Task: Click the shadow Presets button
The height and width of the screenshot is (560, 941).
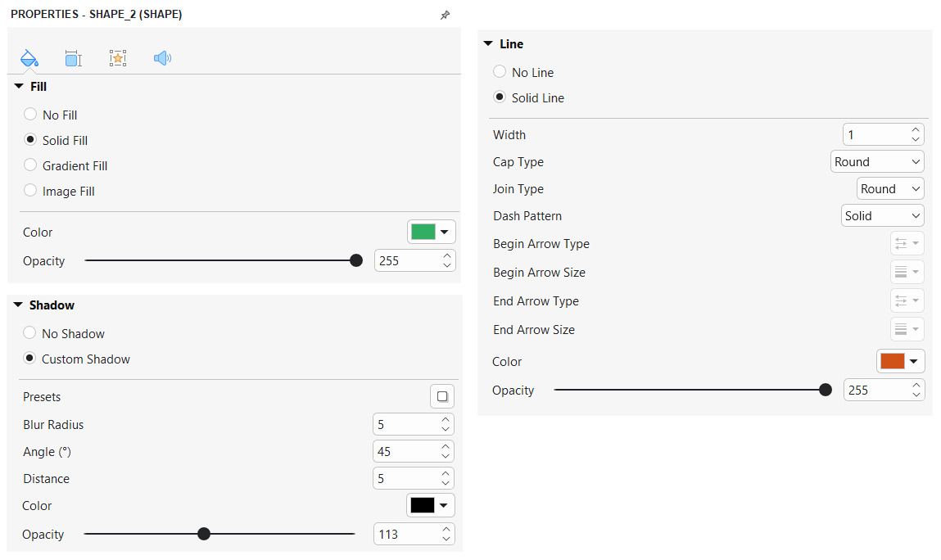Action: click(x=441, y=395)
